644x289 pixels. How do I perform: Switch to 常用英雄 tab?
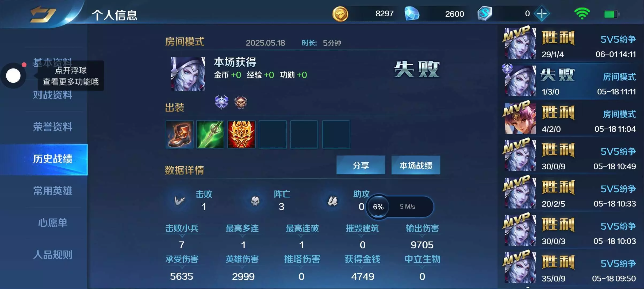point(53,191)
